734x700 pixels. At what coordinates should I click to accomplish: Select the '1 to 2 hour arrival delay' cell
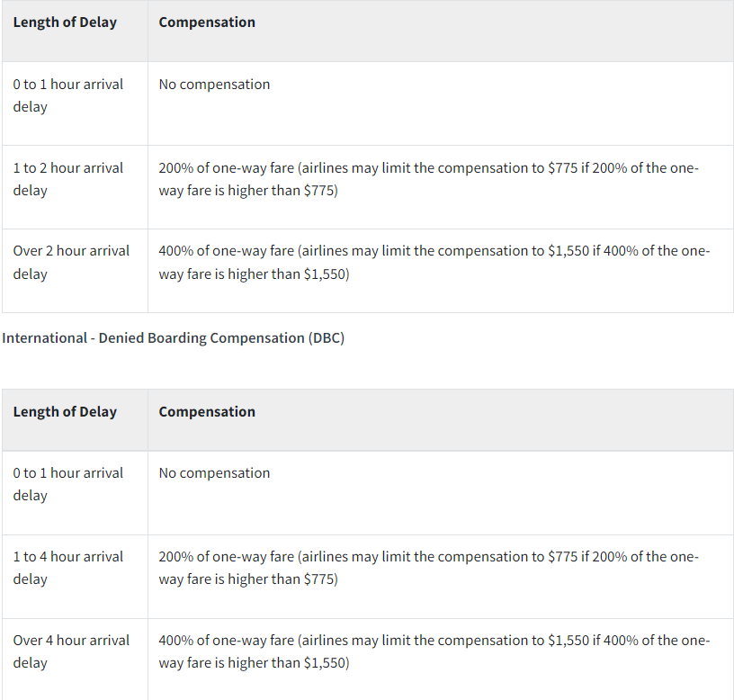pyautogui.click(x=68, y=179)
